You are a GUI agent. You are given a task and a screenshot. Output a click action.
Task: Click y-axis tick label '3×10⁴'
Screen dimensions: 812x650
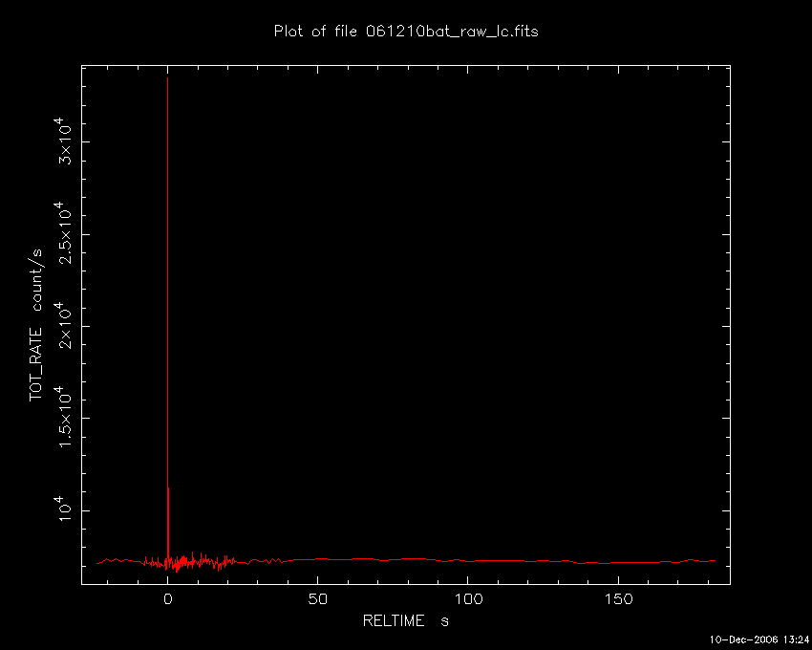65,141
